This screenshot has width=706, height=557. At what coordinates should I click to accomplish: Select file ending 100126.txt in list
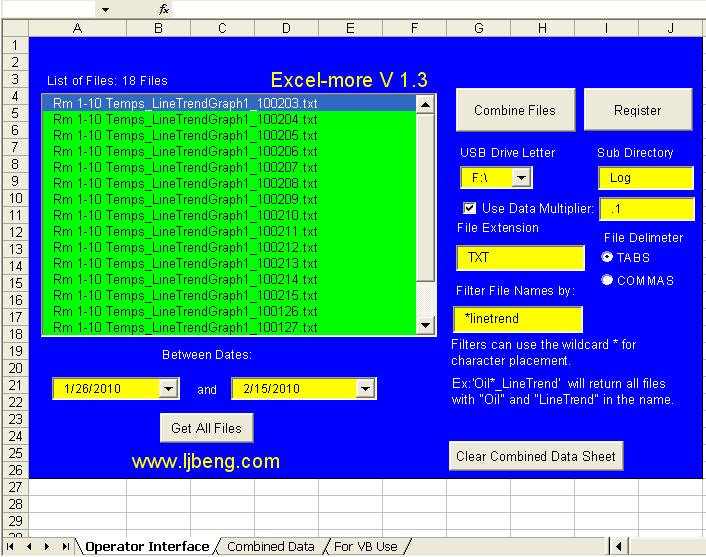(x=229, y=311)
